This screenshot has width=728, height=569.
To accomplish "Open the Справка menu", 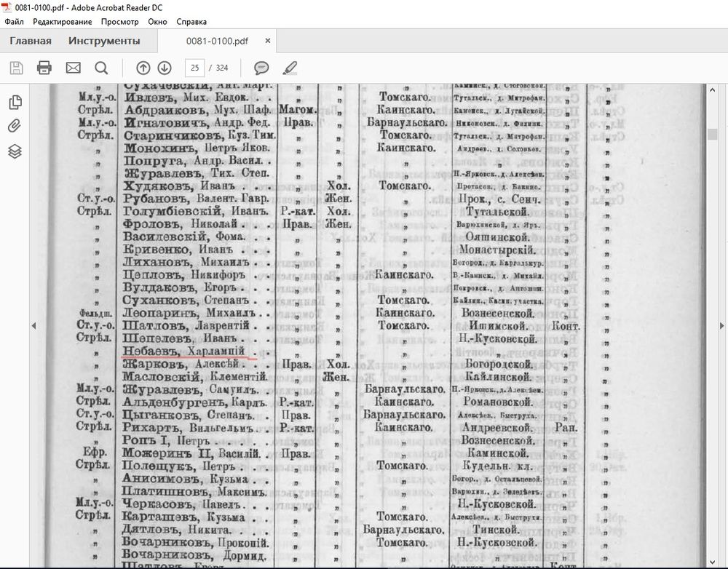I will 191,22.
